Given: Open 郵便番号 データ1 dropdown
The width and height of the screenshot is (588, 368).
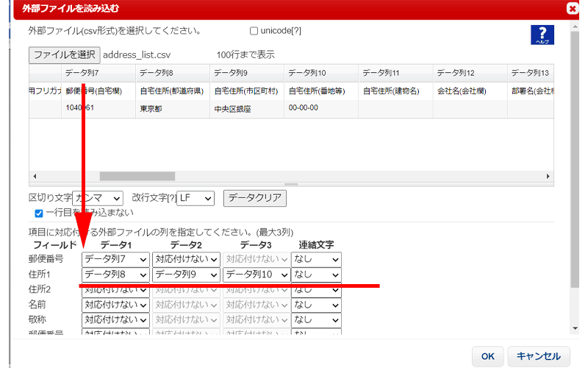Looking at the screenshot, I should coord(115,259).
